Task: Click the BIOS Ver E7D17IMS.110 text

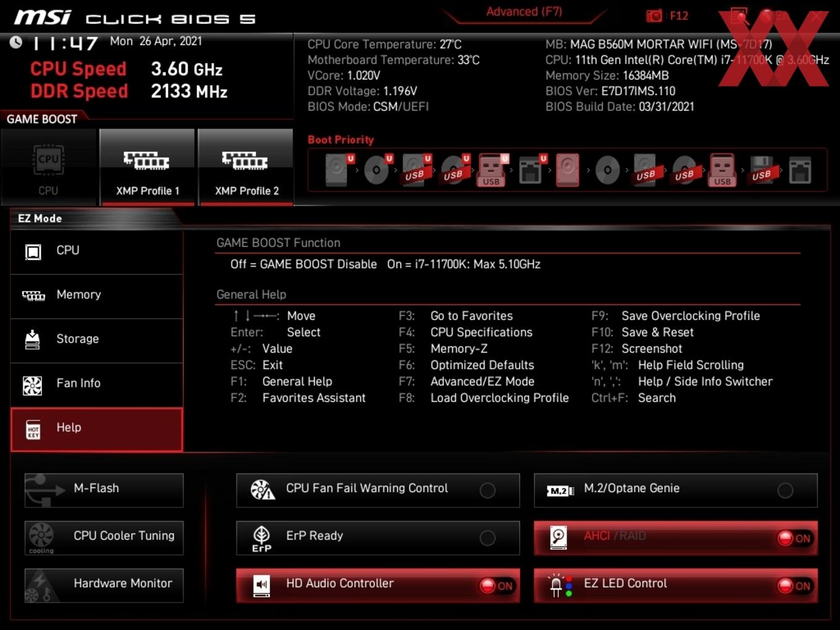Action: (610, 91)
